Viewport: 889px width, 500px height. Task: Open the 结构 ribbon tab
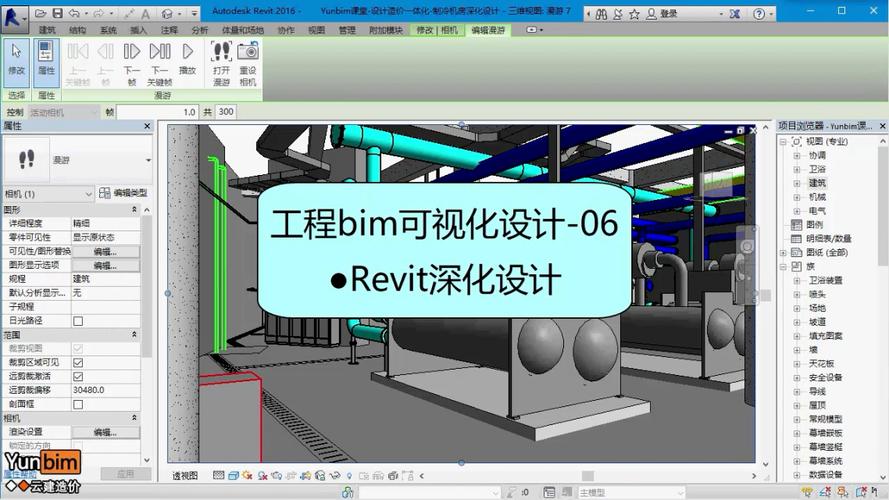point(78,30)
